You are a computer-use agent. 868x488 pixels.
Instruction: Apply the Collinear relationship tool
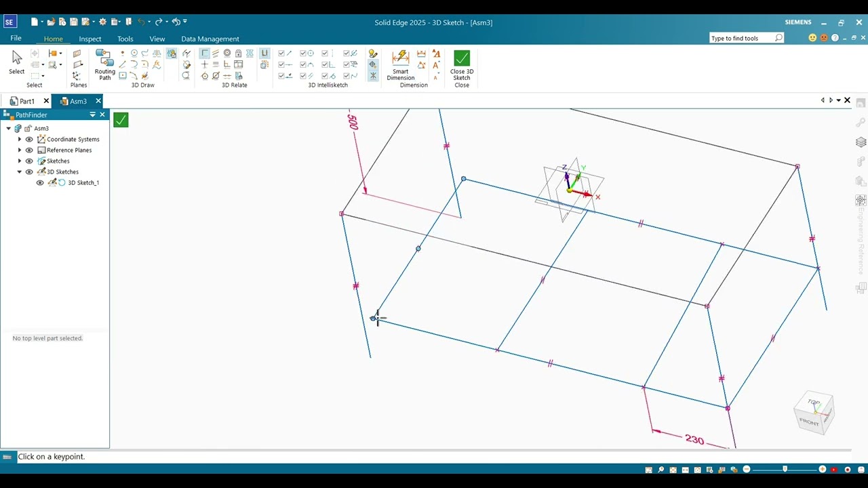click(x=227, y=76)
